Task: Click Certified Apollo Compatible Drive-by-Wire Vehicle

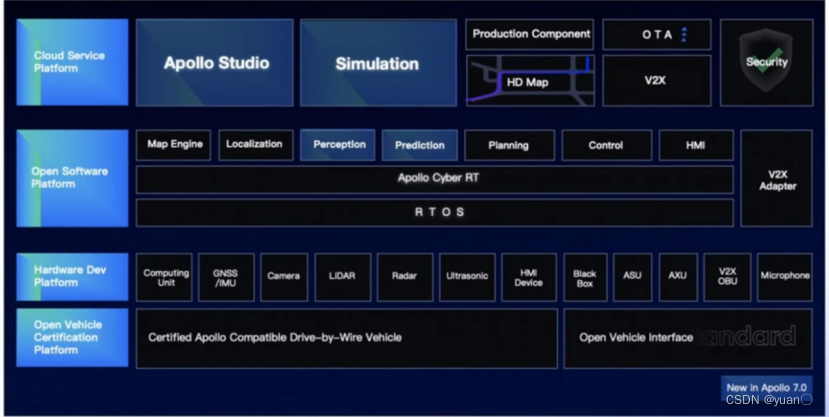Action: click(x=347, y=339)
